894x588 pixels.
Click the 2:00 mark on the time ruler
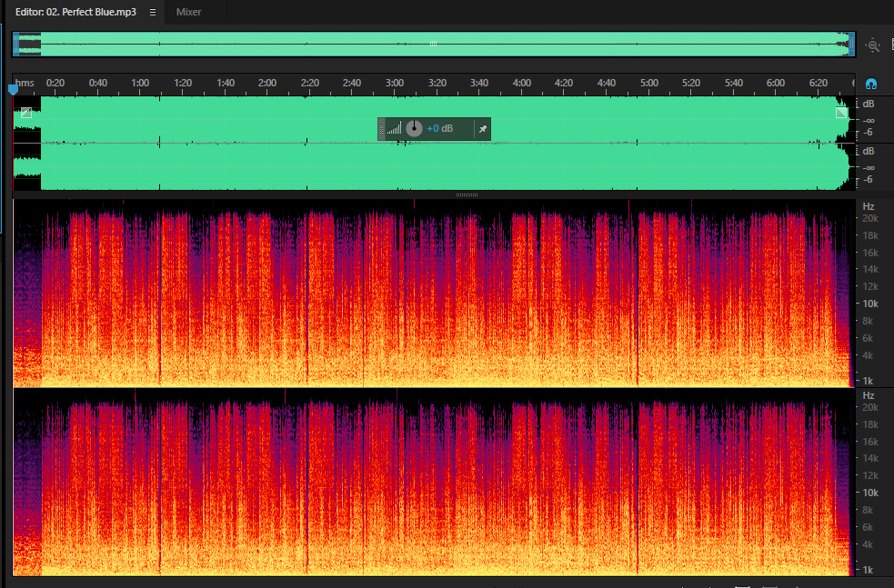click(x=267, y=84)
